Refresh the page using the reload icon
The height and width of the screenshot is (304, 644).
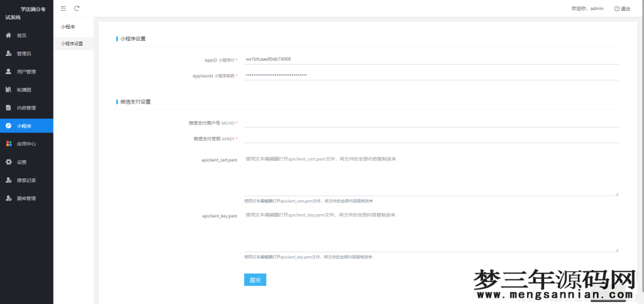click(x=77, y=8)
